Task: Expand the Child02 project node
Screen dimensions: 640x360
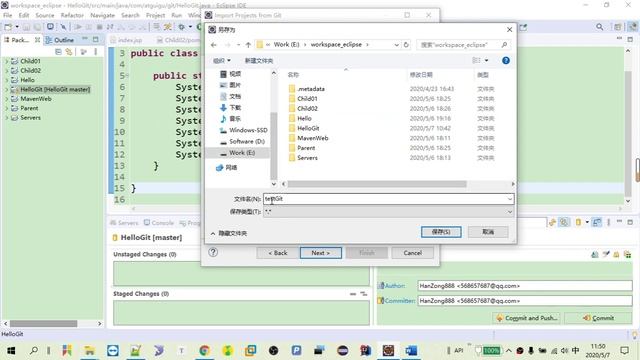Action: pyautogui.click(x=7, y=71)
